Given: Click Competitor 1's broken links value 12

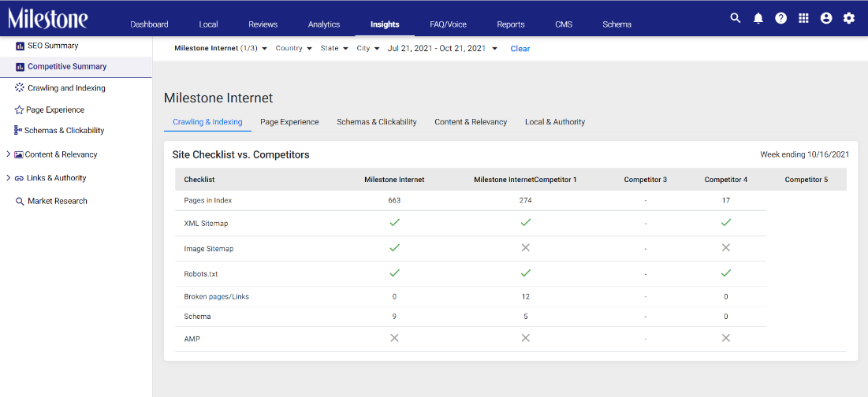Looking at the screenshot, I should pos(525,297).
